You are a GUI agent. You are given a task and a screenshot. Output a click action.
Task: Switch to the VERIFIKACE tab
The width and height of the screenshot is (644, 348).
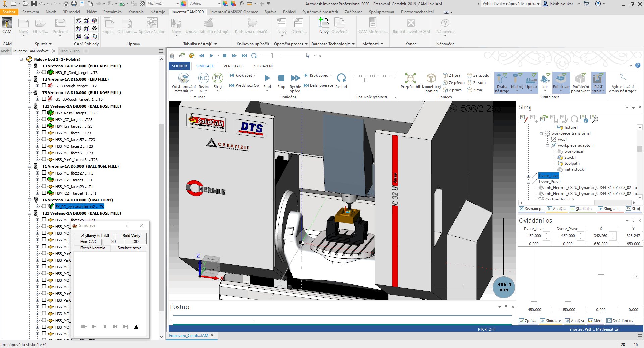(233, 66)
